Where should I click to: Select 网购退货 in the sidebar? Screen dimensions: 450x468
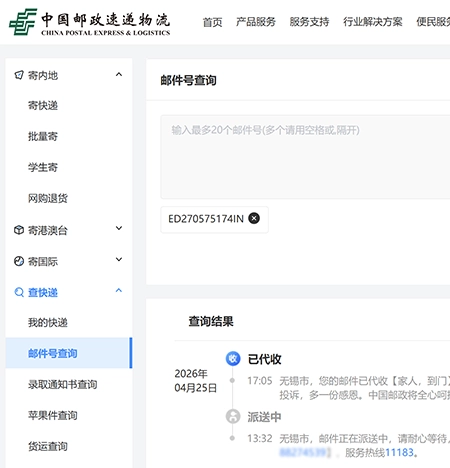pos(48,198)
